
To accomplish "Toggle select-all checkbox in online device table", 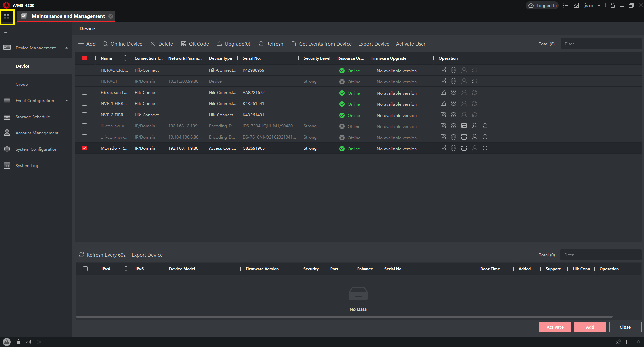I will (85, 269).
